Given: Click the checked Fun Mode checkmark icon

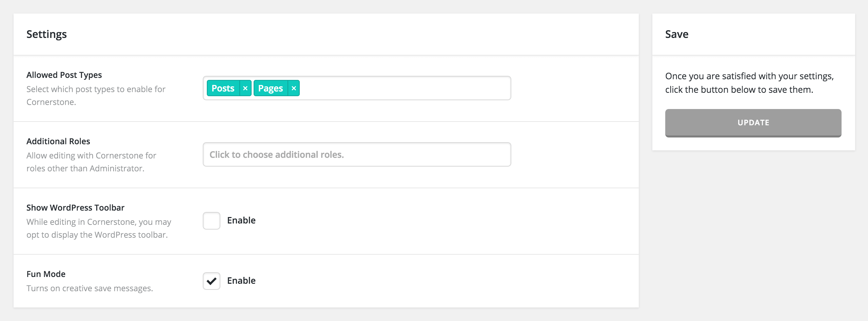Looking at the screenshot, I should (211, 280).
